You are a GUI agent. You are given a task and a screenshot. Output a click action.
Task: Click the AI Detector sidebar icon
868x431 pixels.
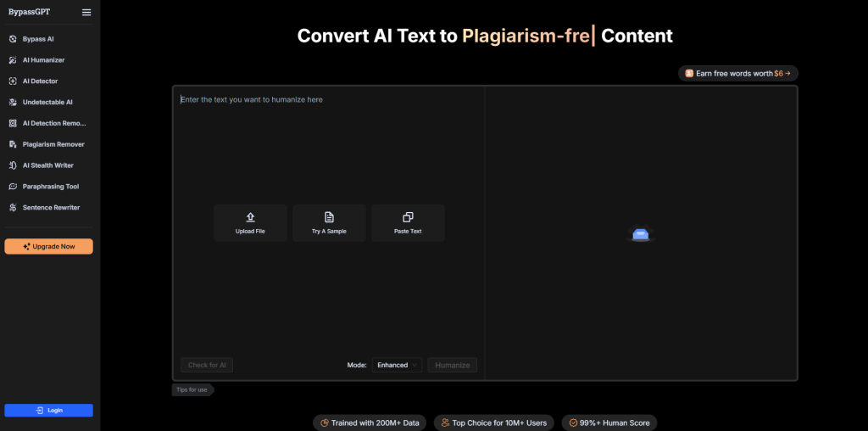(13, 81)
